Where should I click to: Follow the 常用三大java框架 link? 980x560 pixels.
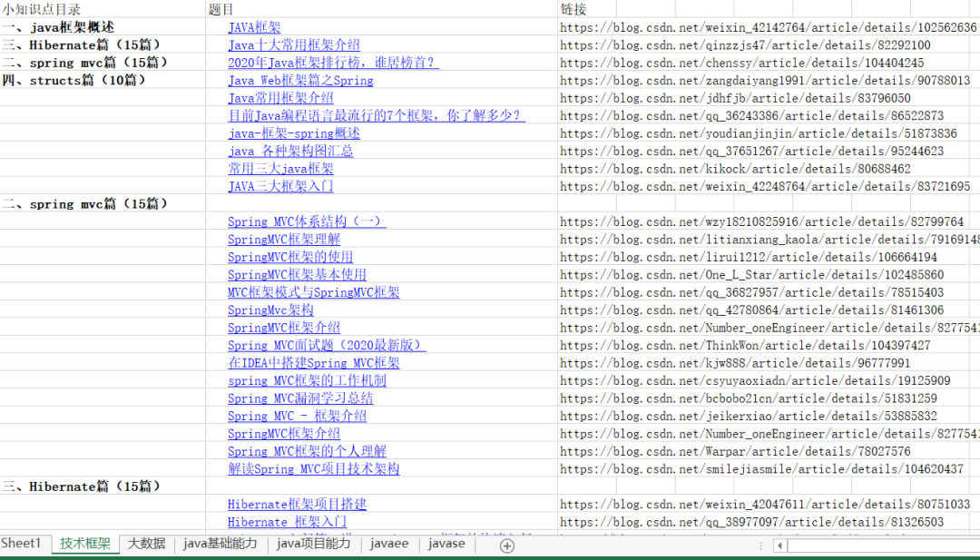[280, 169]
